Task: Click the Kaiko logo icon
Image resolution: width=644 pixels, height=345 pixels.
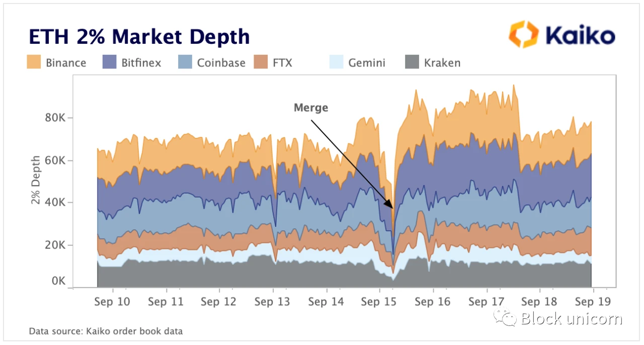Action: pyautogui.click(x=524, y=35)
